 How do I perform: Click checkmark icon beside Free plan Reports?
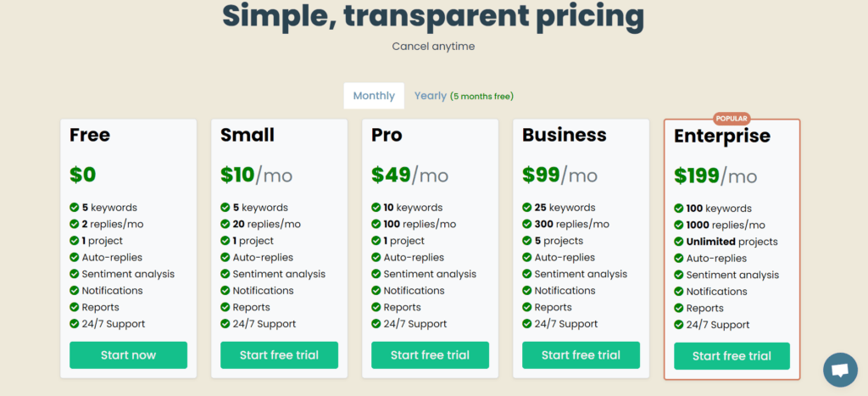click(75, 307)
